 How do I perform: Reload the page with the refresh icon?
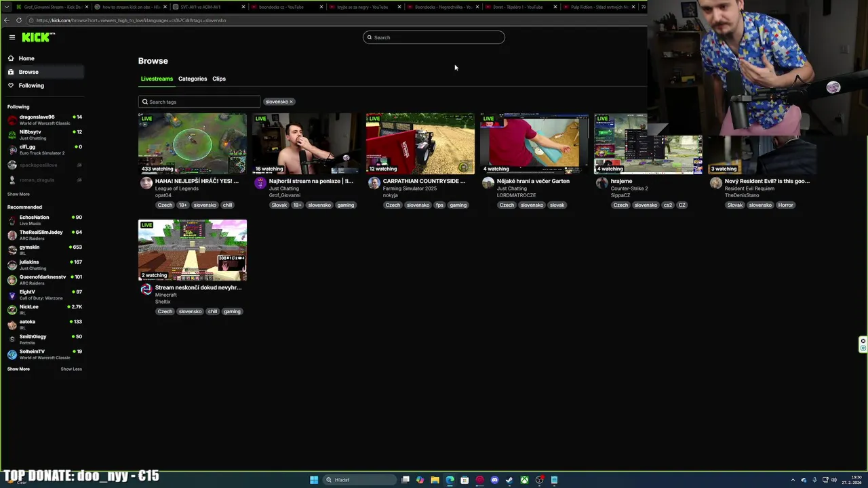18,20
